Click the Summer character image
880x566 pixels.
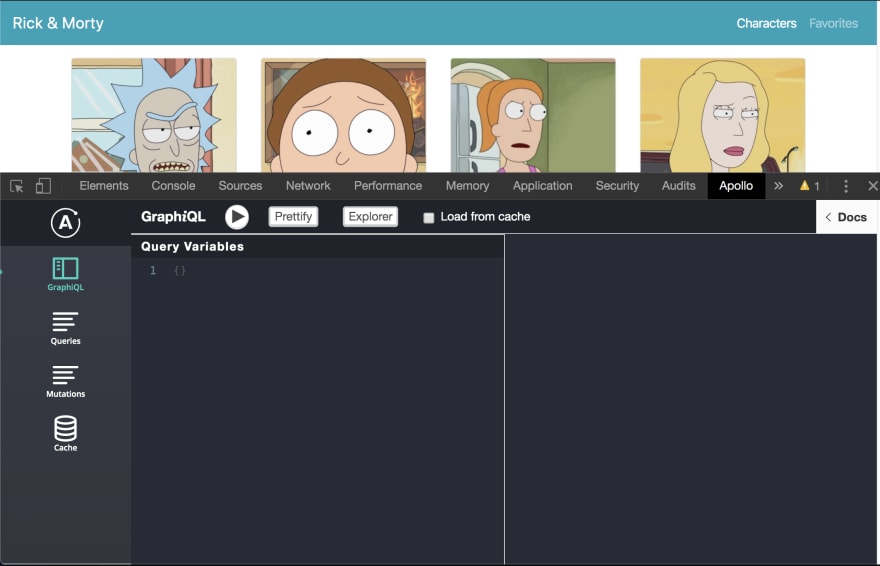click(533, 115)
